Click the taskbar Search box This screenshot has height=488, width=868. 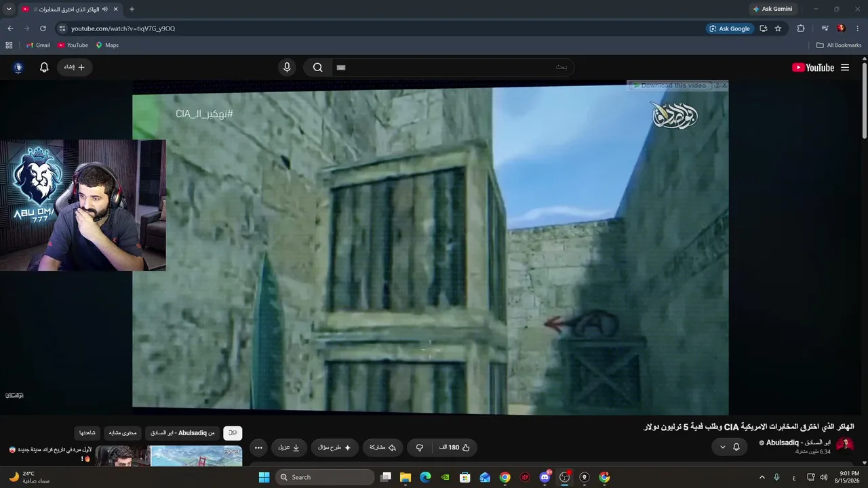[x=325, y=477]
